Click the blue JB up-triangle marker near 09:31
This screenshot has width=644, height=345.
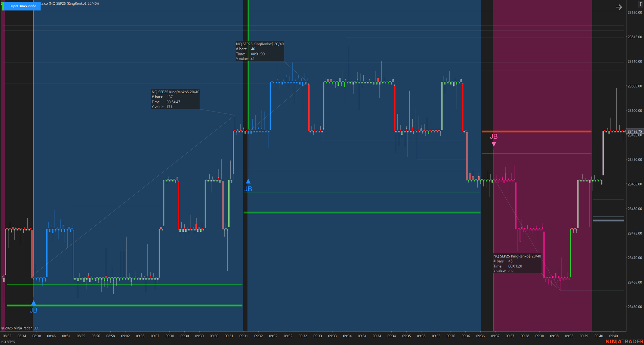[248, 182]
